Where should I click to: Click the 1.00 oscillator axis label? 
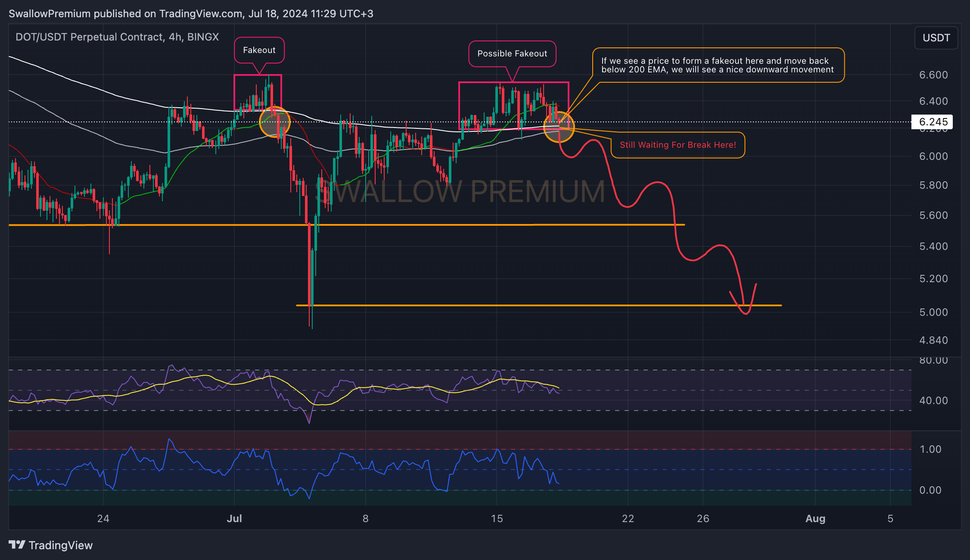(930, 449)
